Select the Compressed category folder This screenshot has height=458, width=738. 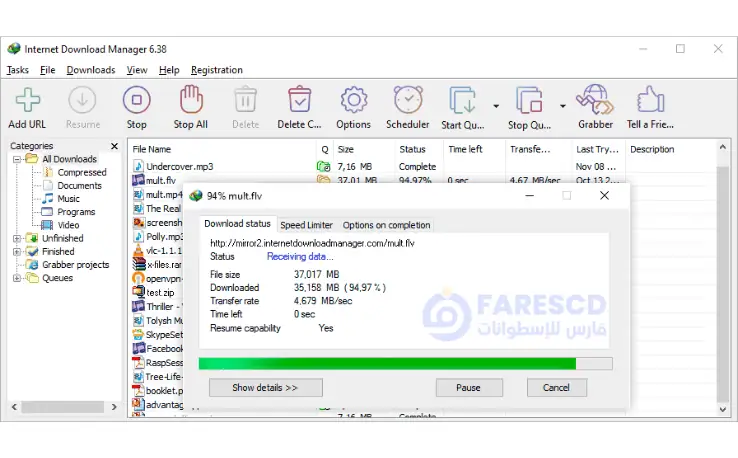pos(81,173)
